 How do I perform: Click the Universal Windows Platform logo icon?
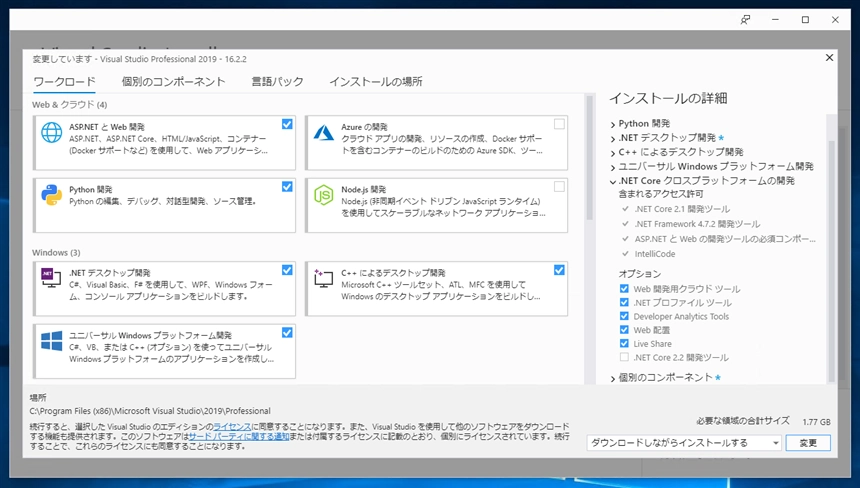(x=52, y=341)
